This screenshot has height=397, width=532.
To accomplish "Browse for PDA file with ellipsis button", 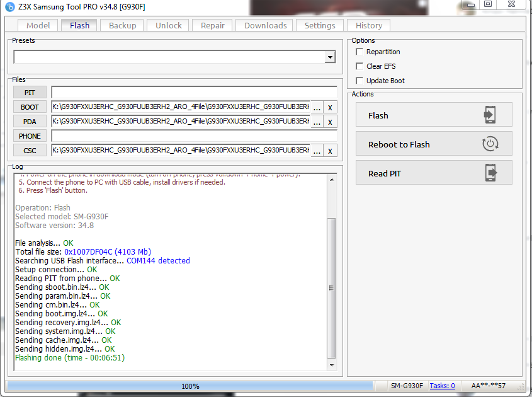I will pos(317,122).
